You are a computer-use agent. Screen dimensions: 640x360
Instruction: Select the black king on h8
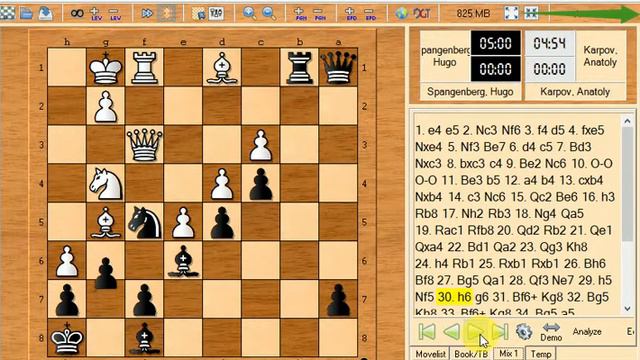[x=67, y=338]
